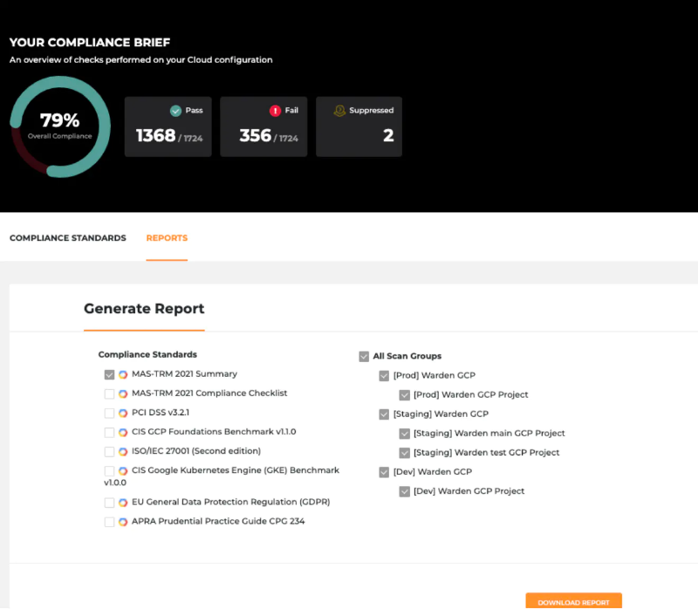Click the 'PCI DSS v3.2.1' label text

click(x=161, y=413)
